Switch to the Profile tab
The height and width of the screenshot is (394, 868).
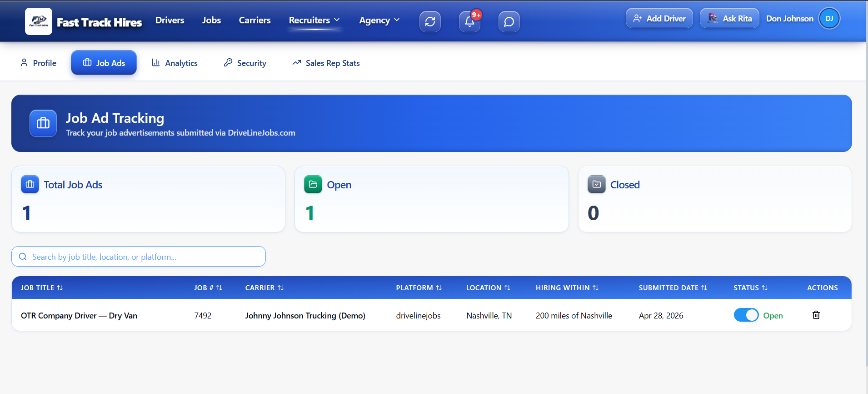pyautogui.click(x=39, y=63)
